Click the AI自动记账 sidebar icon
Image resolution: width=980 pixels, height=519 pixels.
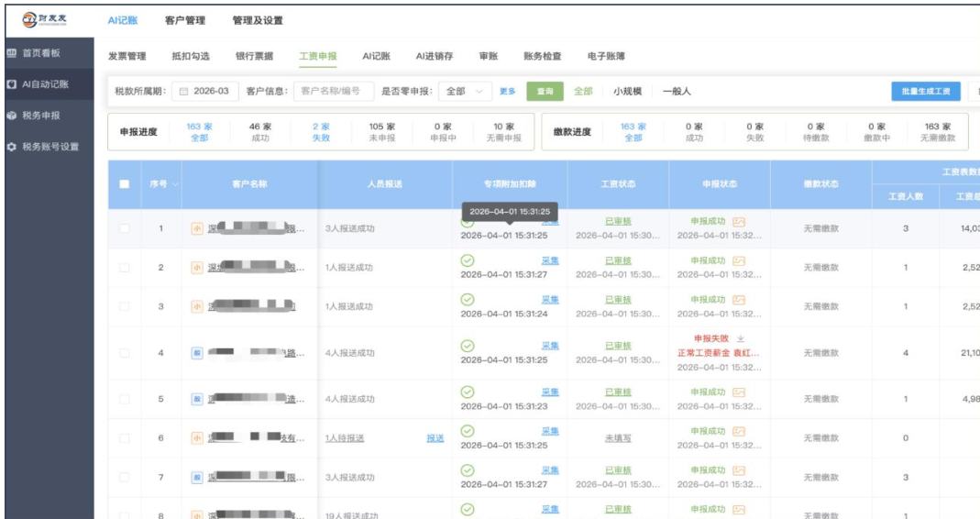[11, 83]
